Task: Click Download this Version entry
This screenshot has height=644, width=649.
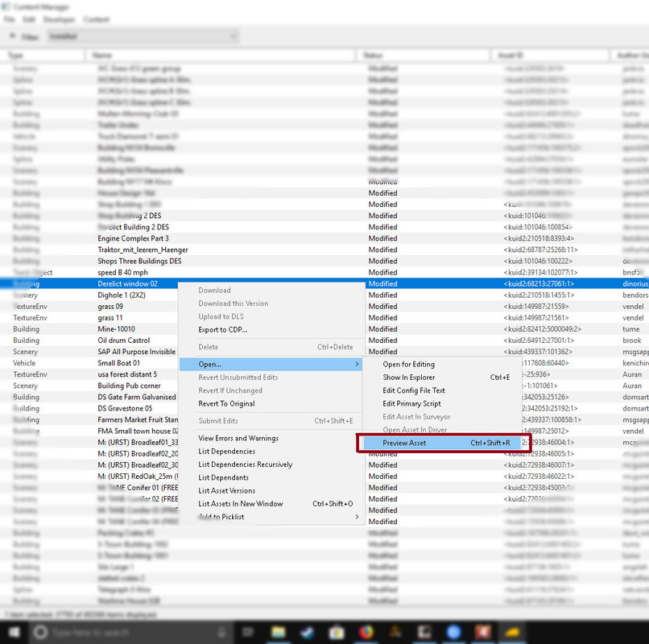Action: click(271, 303)
